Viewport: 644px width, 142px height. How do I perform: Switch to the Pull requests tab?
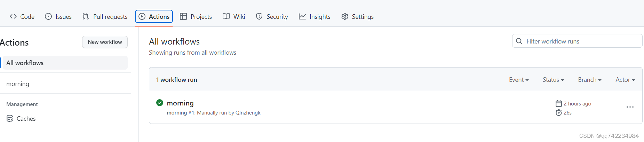pyautogui.click(x=105, y=16)
